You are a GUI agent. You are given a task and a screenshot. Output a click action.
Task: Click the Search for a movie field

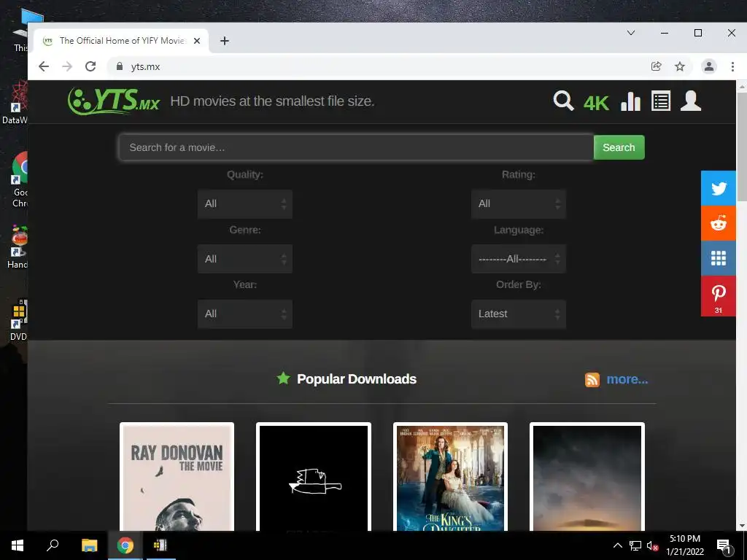pyautogui.click(x=356, y=147)
